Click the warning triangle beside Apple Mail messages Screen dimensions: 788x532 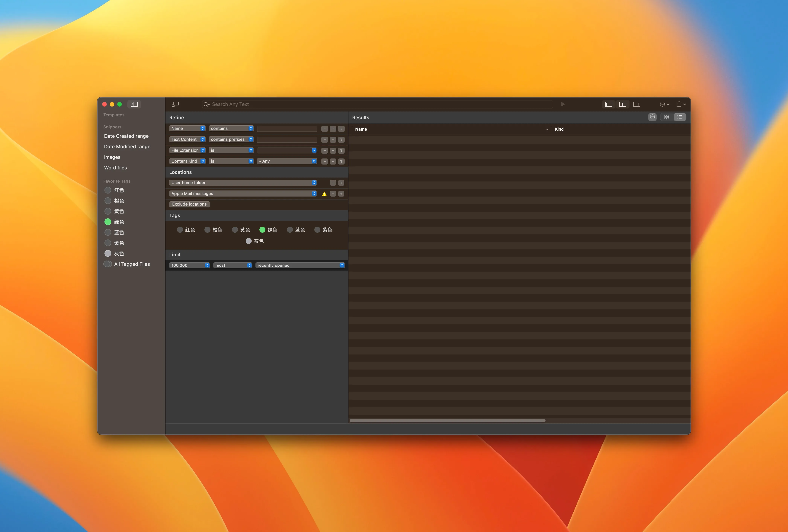324,194
